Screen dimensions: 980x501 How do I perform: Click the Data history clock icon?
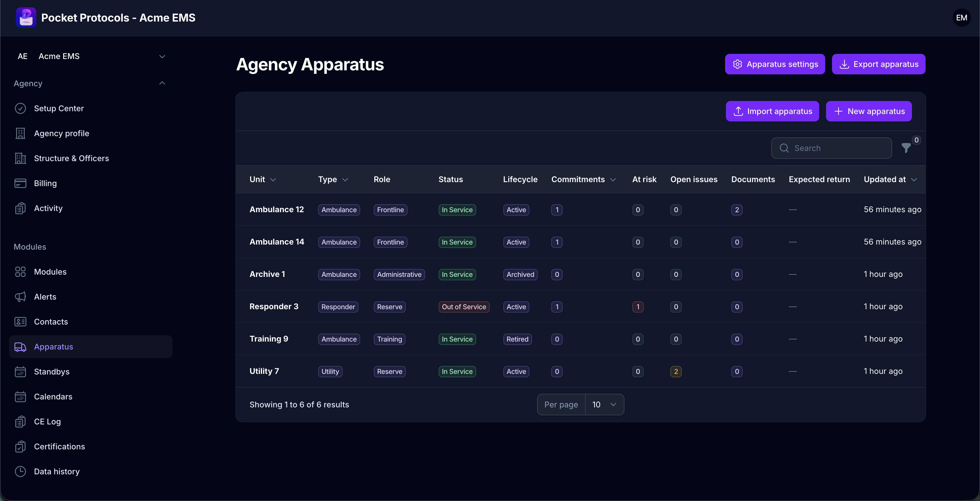coord(20,471)
